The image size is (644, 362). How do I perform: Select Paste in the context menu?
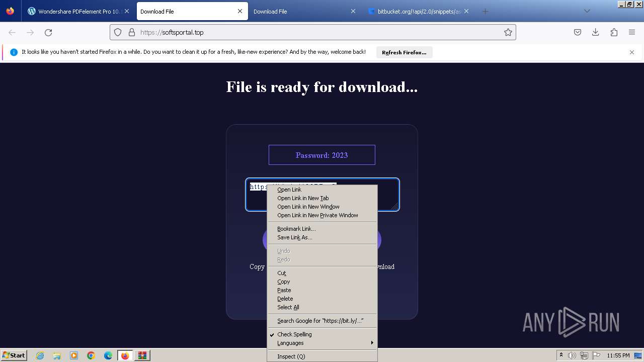322,290
